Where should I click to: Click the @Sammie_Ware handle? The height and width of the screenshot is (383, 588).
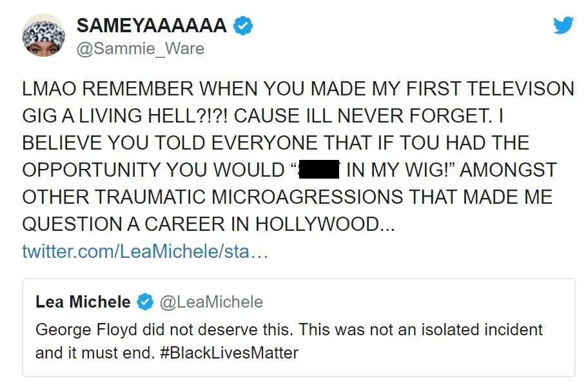pos(140,48)
